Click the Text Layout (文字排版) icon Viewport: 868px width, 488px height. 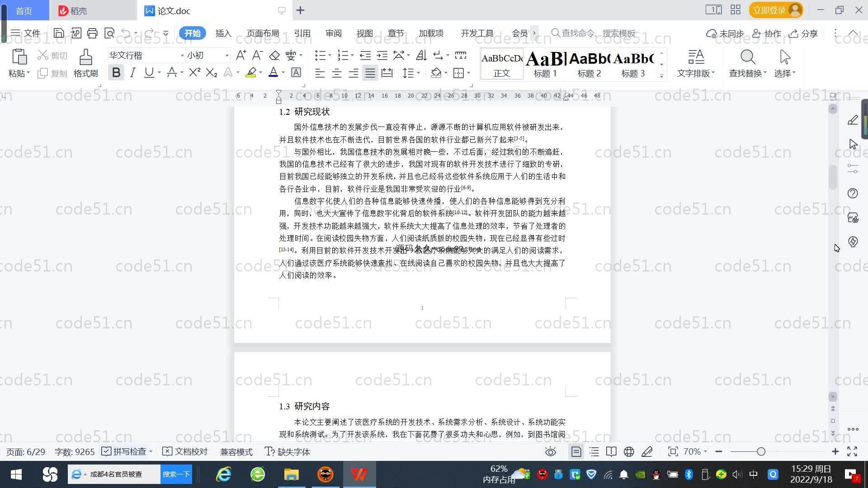click(696, 57)
